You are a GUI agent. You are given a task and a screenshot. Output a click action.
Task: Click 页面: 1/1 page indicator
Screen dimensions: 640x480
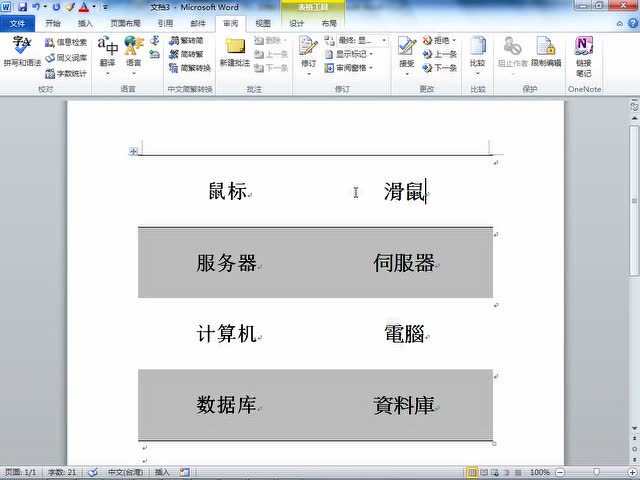pos(20,472)
